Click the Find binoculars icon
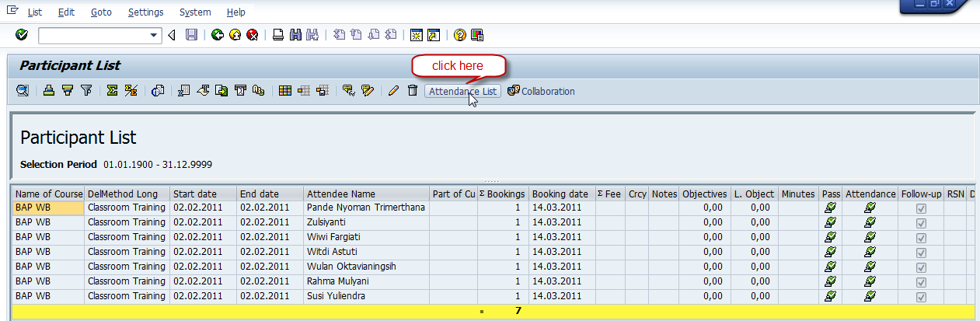Screen dimensions: 980x321 [x=295, y=35]
